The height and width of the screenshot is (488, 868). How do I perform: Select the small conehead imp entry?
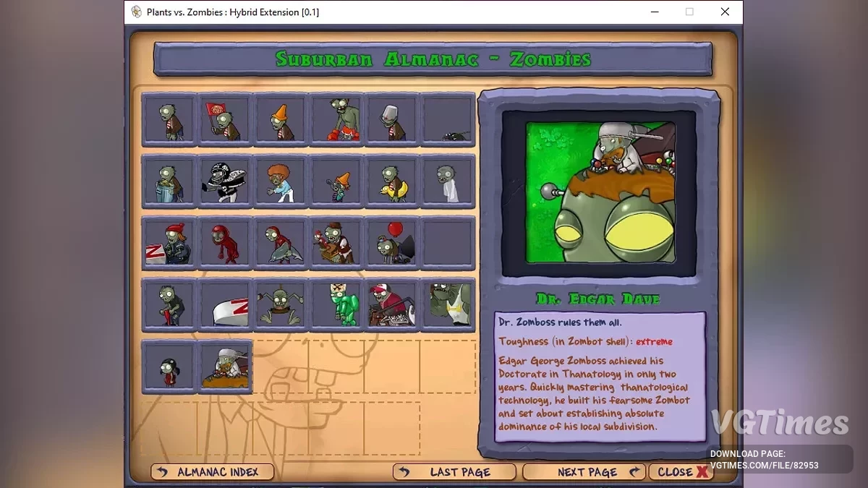[x=336, y=181]
